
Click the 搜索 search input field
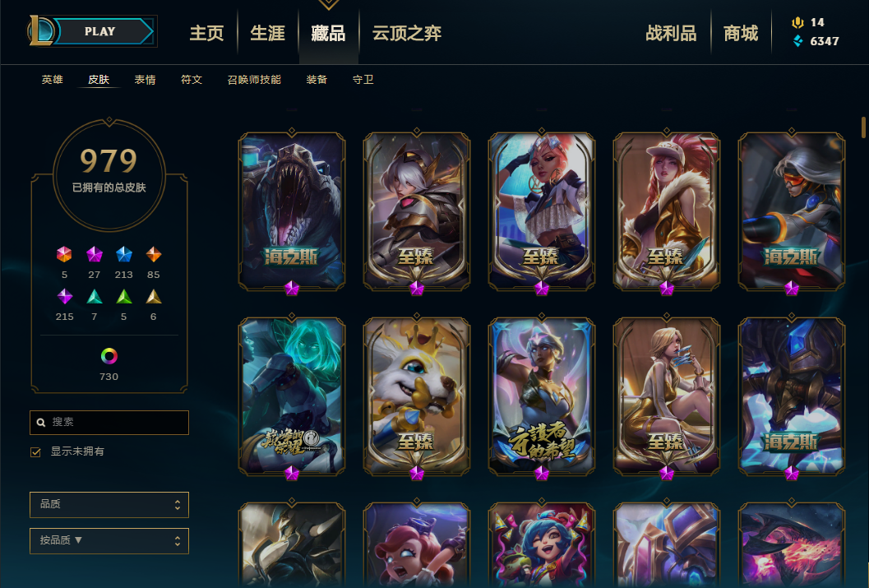pos(109,423)
